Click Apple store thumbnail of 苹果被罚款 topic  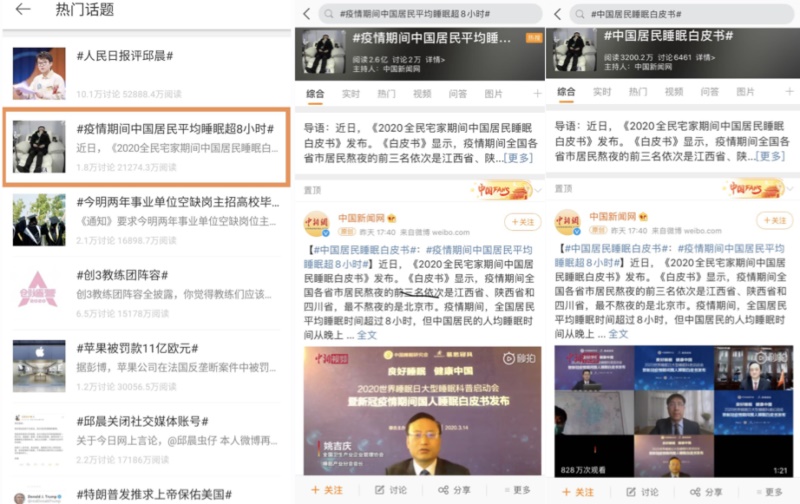tap(39, 366)
